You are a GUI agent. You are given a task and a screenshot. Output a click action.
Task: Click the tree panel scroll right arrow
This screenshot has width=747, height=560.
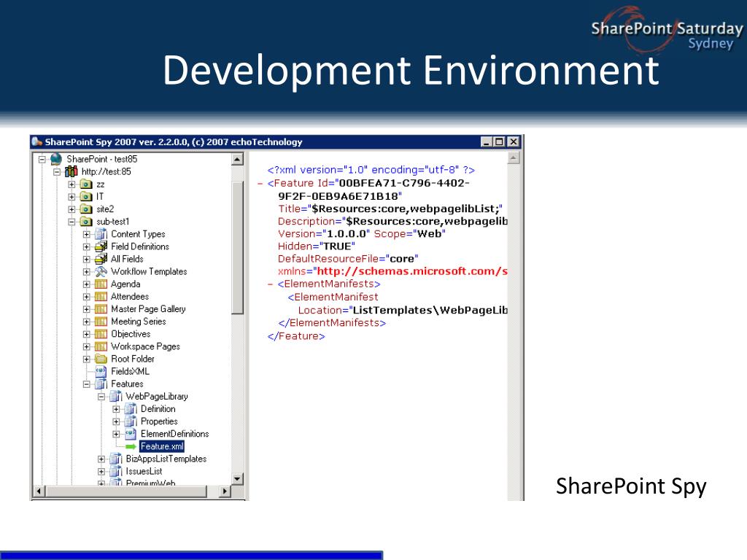click(225, 491)
